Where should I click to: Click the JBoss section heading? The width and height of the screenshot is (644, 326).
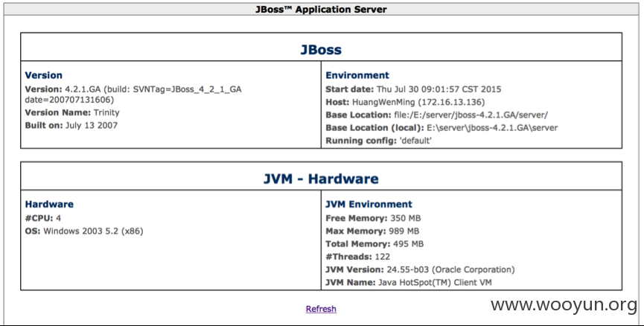(321, 50)
